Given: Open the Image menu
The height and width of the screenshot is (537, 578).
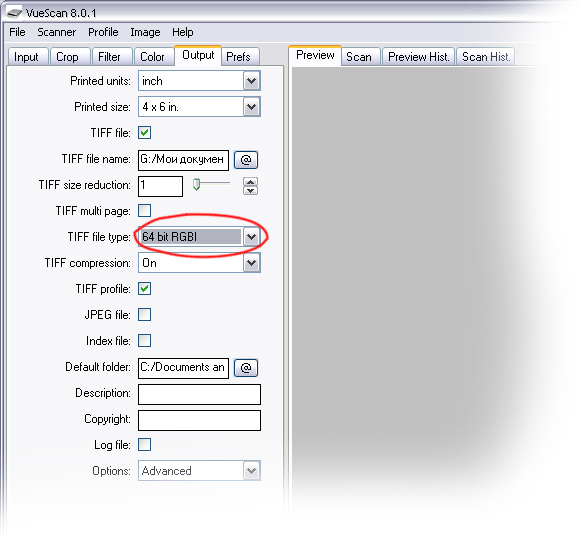Looking at the screenshot, I should click(x=145, y=32).
